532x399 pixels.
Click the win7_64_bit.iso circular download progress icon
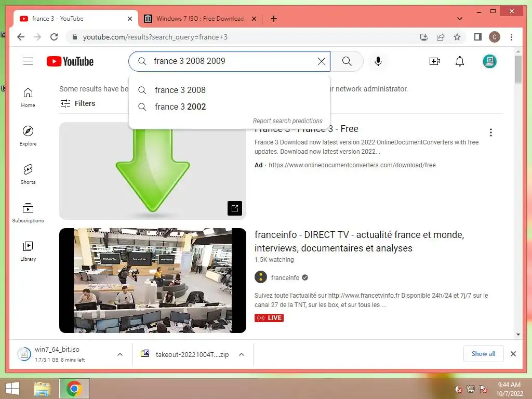[24, 354]
